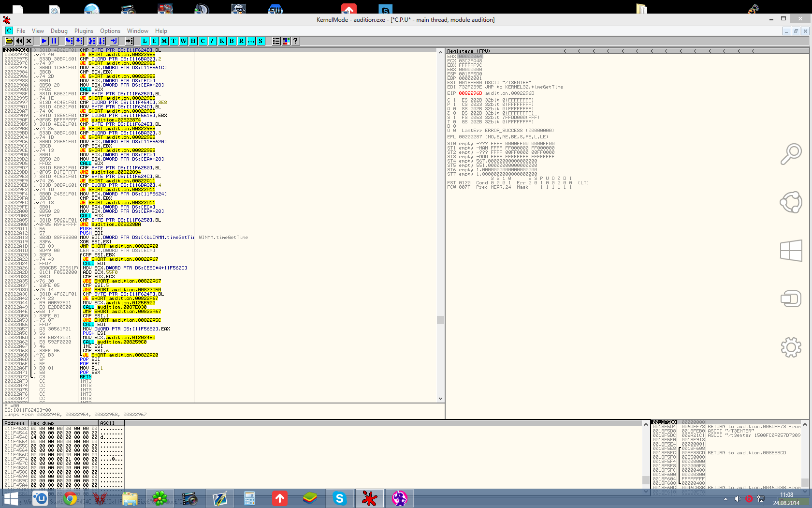Open Windows charms Devices icon
The height and width of the screenshot is (508, 812).
[x=791, y=299]
